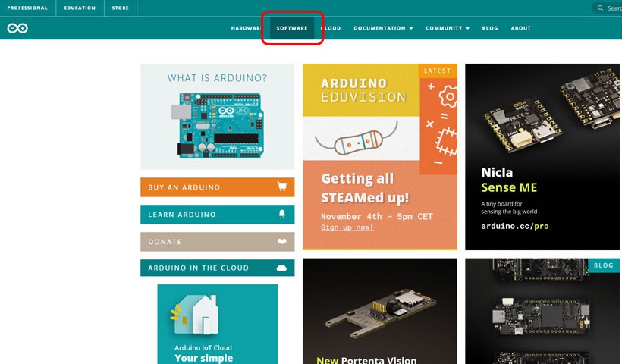
Task: Click the Arduino in the Cloud button
Action: click(x=218, y=268)
